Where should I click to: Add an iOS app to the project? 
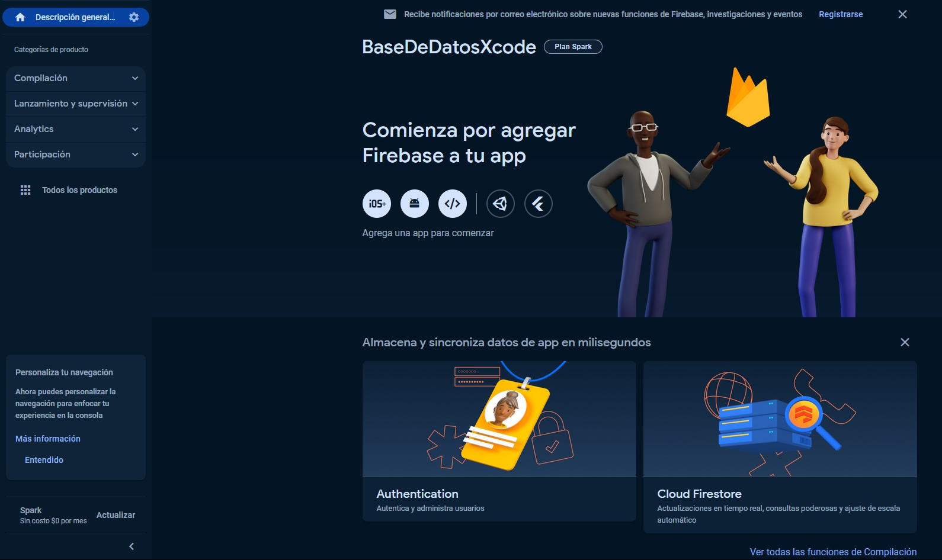coord(377,204)
